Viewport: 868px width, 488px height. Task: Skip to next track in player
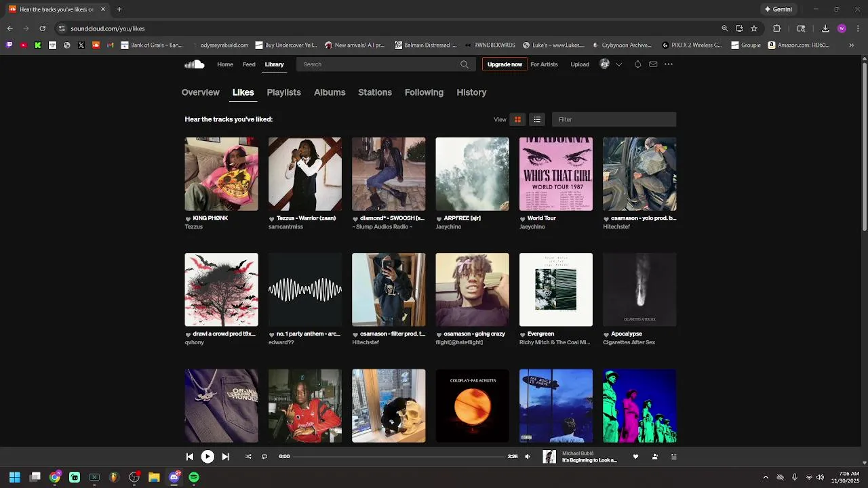226,457
